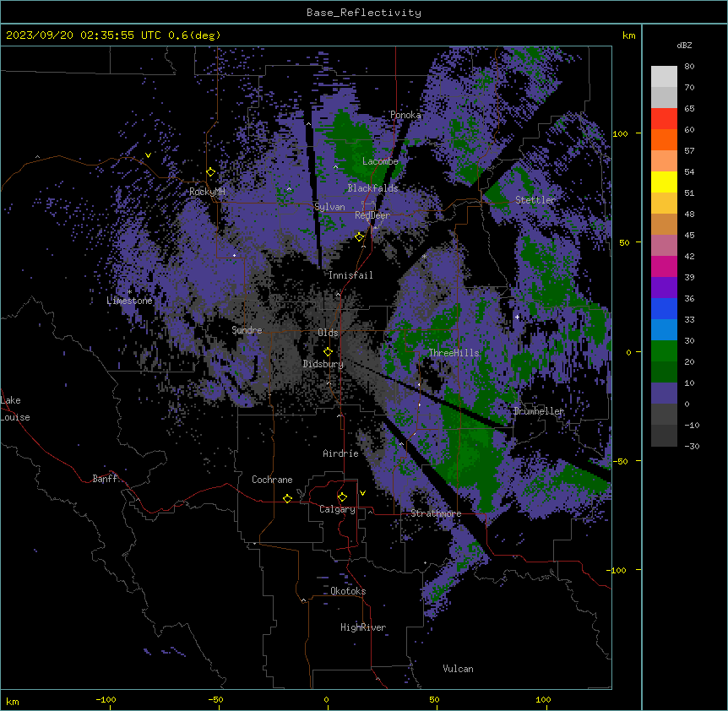Click the yellow diamond marker below RedDeer
Image resolution: width=728 pixels, height=711 pixels.
click(x=360, y=237)
